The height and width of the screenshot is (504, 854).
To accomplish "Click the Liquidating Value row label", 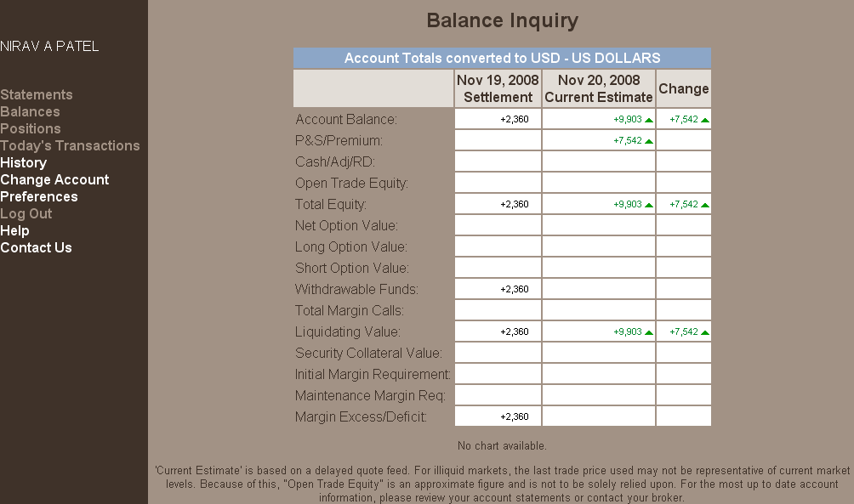I will pos(348,331).
